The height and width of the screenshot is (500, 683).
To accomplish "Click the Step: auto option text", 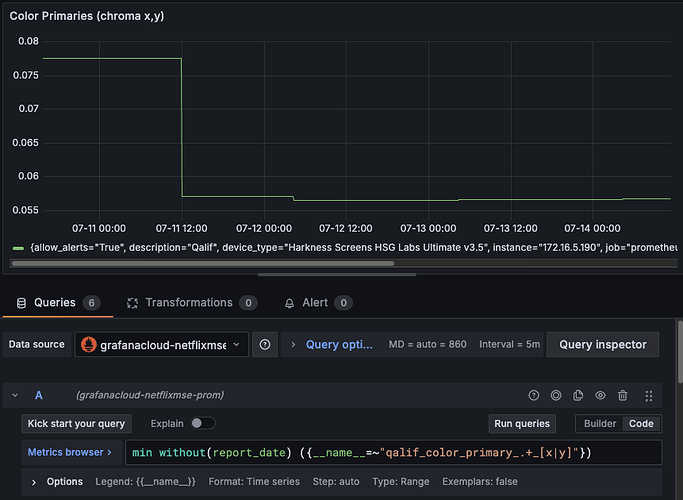I will coord(336,482).
